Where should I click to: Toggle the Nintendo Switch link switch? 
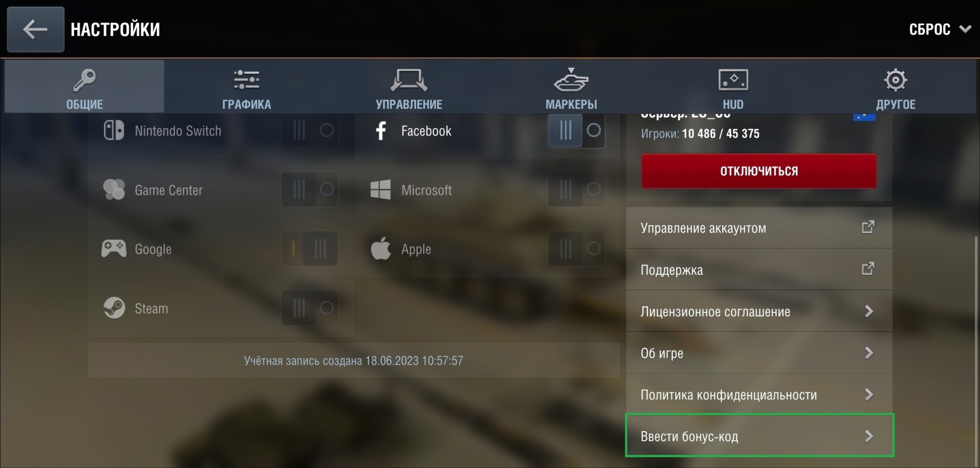coord(310,130)
